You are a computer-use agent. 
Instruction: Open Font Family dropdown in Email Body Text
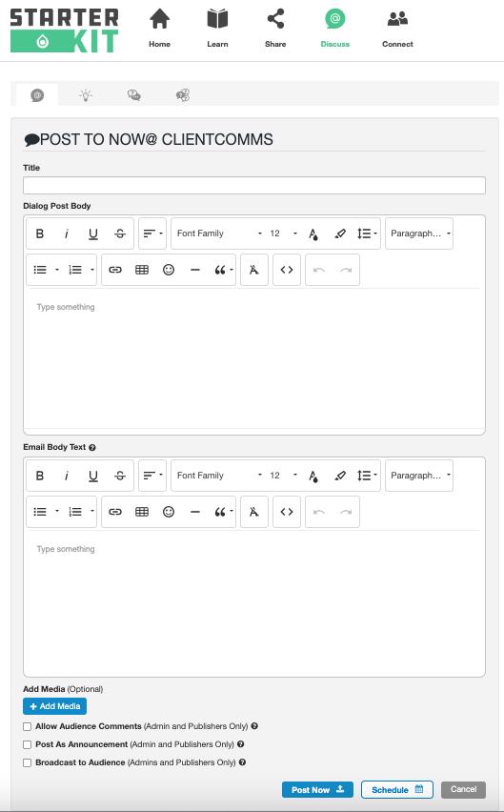219,476
